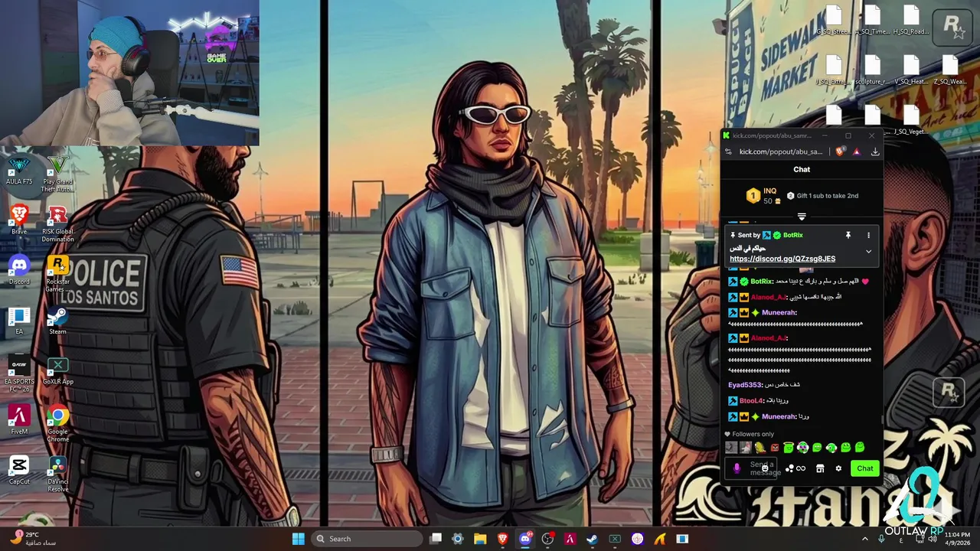Viewport: 980px width, 551px height.
Task: Click the BtooL4 username in chat
Action: coord(752,401)
